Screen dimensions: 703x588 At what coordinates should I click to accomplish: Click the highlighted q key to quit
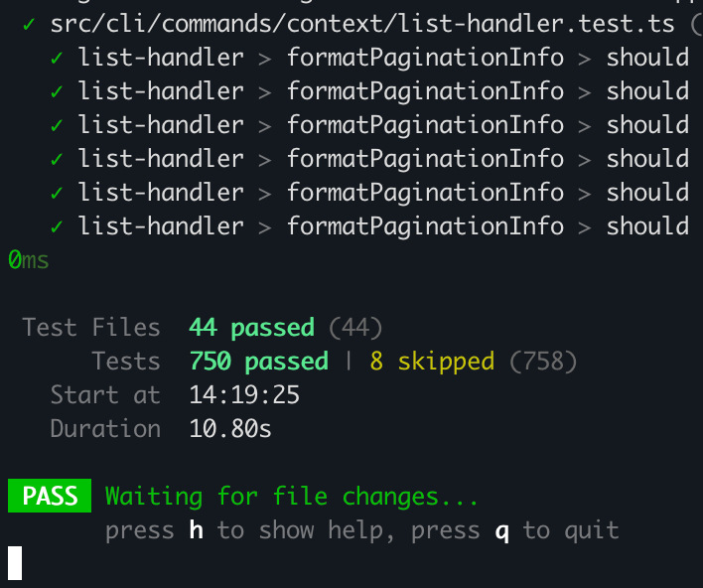point(502,530)
